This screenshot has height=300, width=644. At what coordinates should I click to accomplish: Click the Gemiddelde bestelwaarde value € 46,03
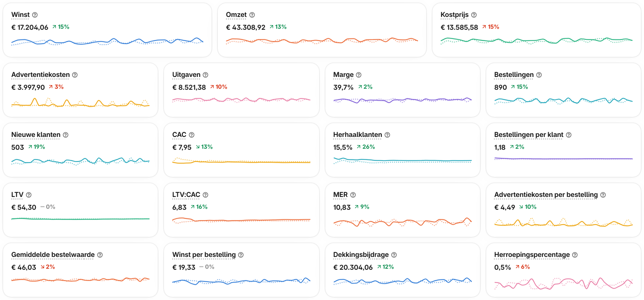pyautogui.click(x=24, y=267)
